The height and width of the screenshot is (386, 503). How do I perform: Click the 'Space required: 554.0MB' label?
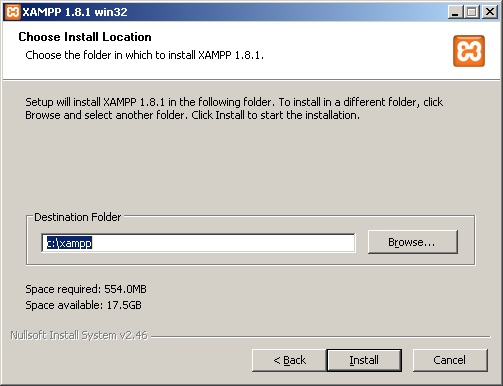point(86,289)
